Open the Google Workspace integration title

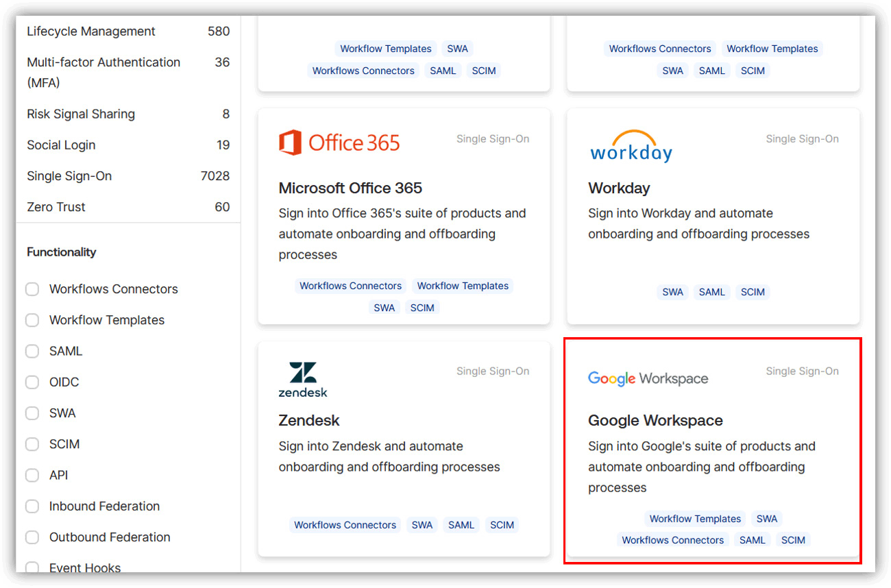click(655, 420)
